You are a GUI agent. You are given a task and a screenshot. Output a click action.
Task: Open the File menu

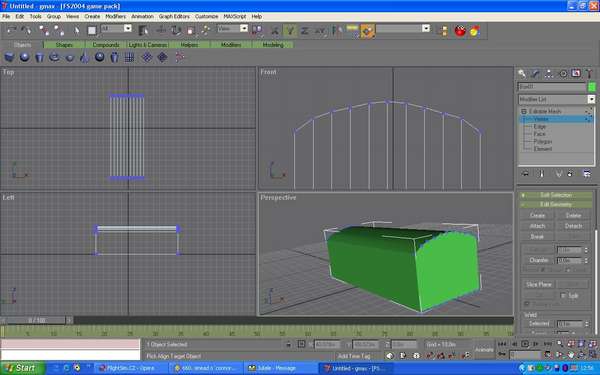6,16
